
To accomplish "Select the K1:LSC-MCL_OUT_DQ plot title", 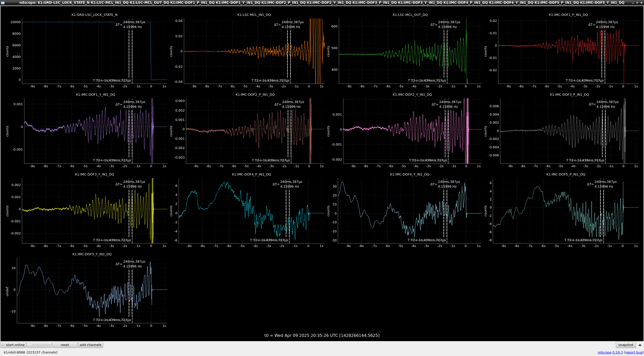I will pos(410,15).
